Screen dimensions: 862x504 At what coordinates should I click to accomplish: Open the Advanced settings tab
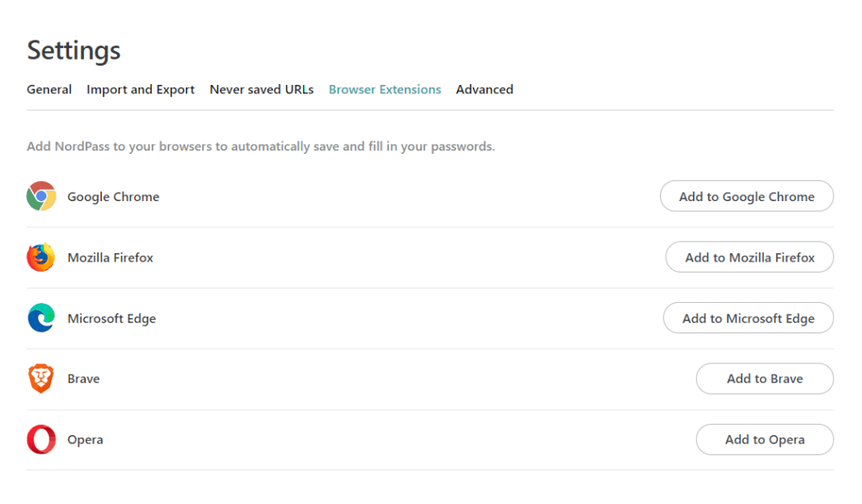pos(484,89)
